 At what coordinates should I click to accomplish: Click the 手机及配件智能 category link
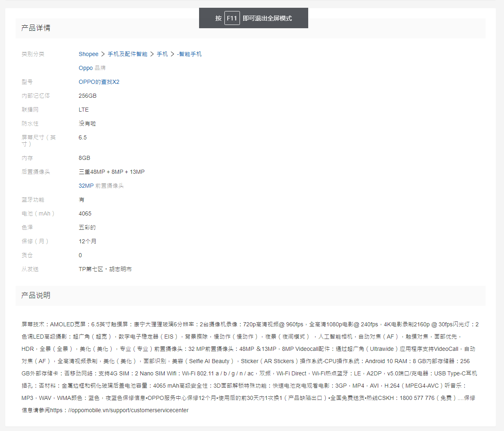128,54
